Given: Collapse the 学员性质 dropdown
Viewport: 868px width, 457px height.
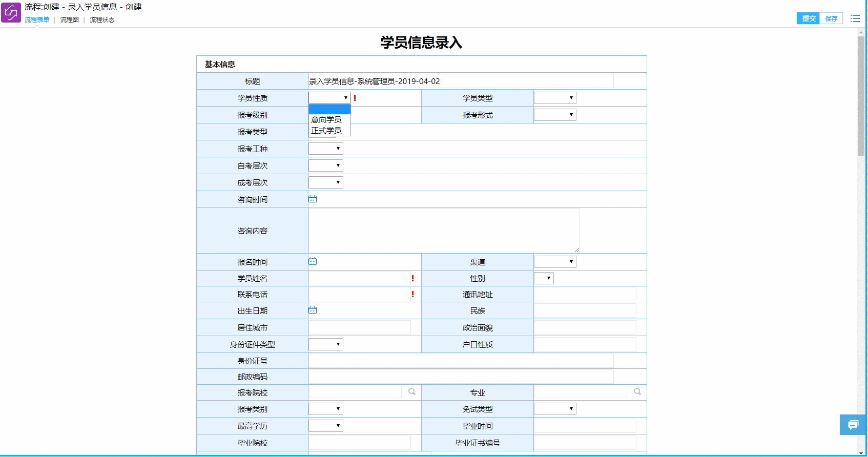Looking at the screenshot, I should 329,98.
